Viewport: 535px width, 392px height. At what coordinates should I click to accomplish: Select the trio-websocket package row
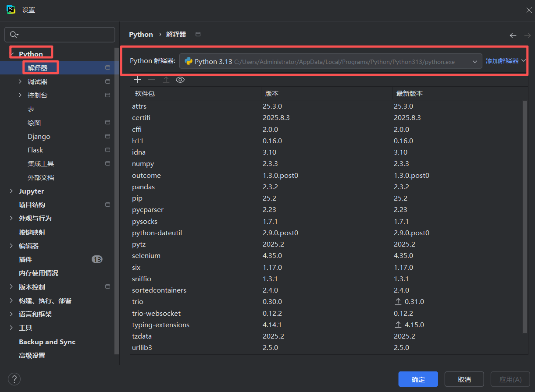(x=326, y=313)
